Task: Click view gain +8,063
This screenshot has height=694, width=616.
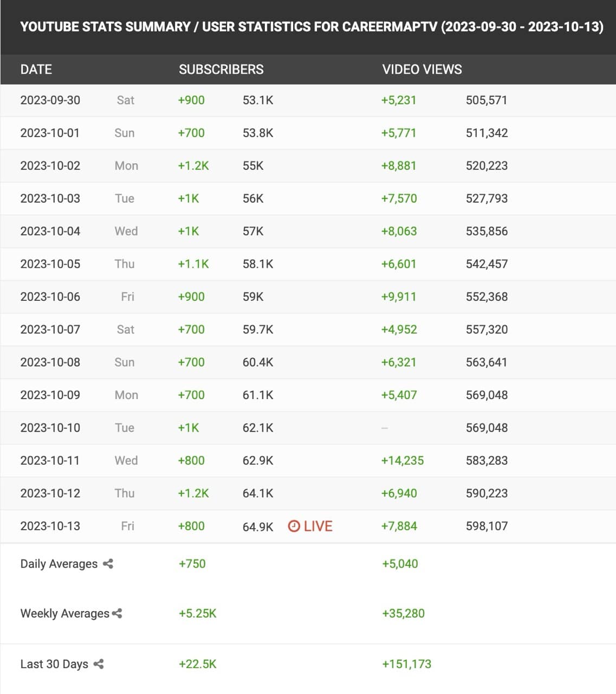Action: [x=399, y=231]
